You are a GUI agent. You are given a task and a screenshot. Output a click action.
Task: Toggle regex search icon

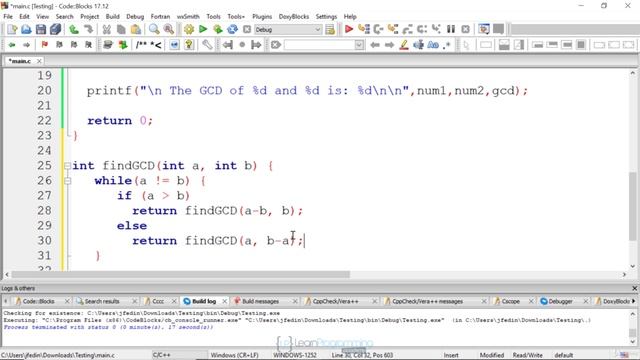447,44
